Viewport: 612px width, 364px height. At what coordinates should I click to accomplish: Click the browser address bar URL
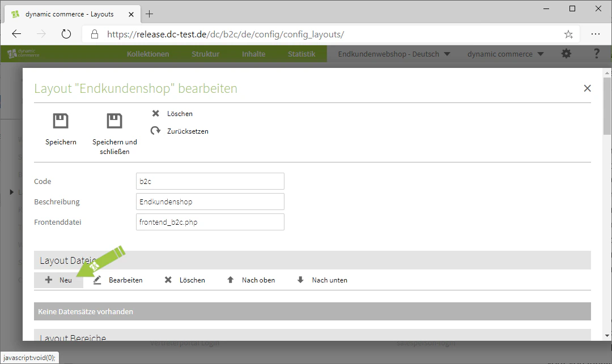225,35
